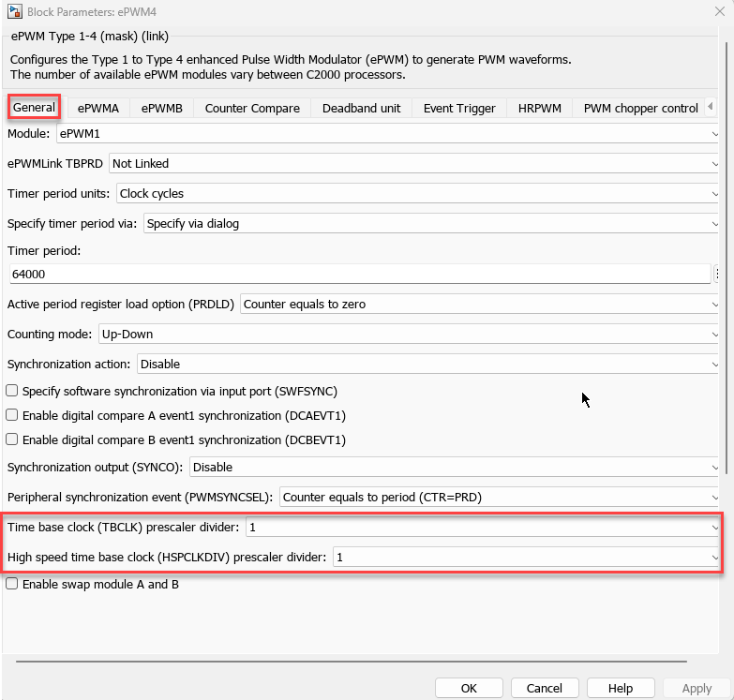Check Enable swap module A and B
This screenshot has width=734, height=700.
[11, 584]
